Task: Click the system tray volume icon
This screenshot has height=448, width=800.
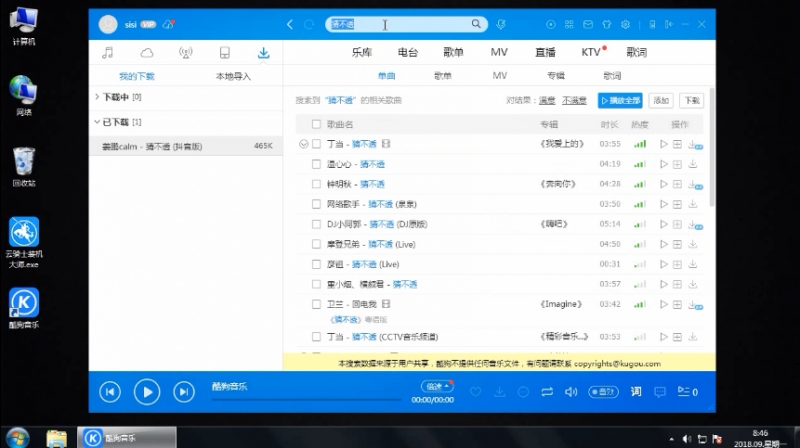Action: click(x=687, y=439)
